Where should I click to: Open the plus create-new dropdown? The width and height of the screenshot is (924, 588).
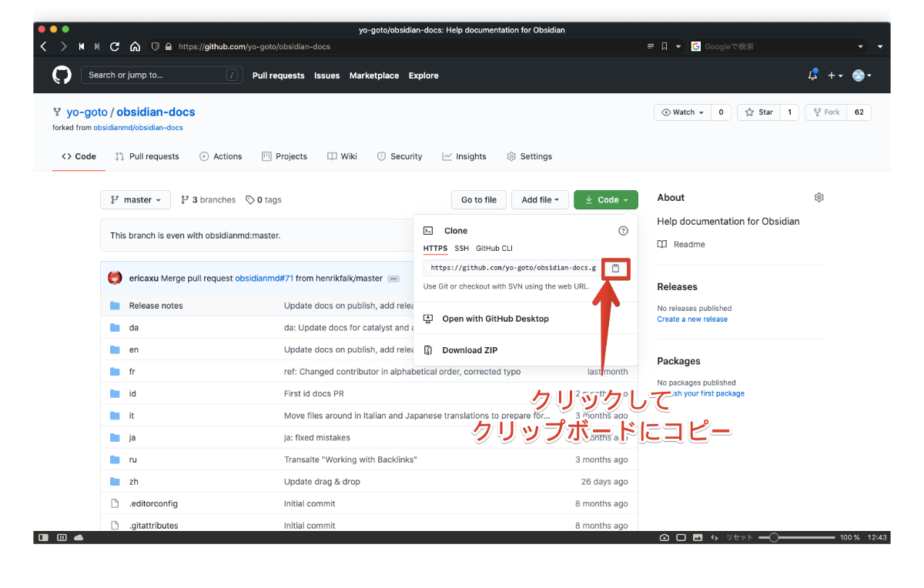coord(835,75)
